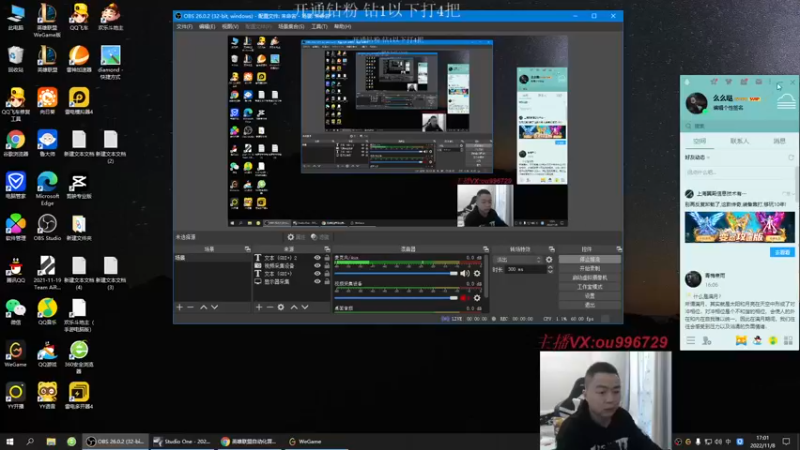Toggle visibility of source 文本 (GDI+) 2
The image size is (800, 450).
[x=317, y=258]
